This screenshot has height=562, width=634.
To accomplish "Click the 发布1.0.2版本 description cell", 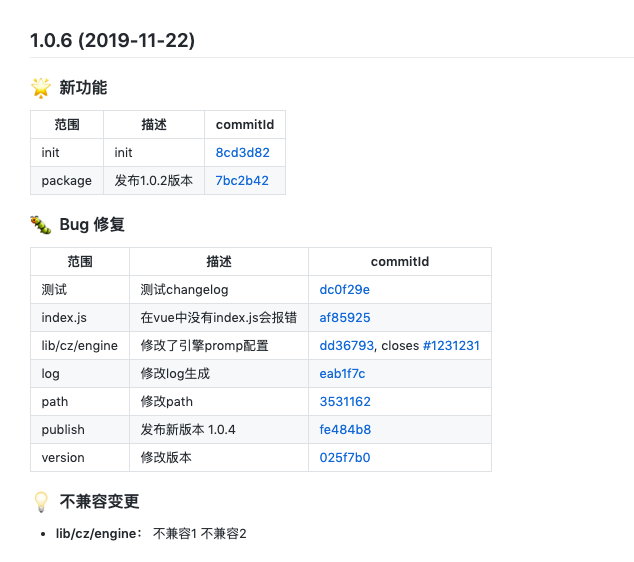I will pyautogui.click(x=154, y=181).
